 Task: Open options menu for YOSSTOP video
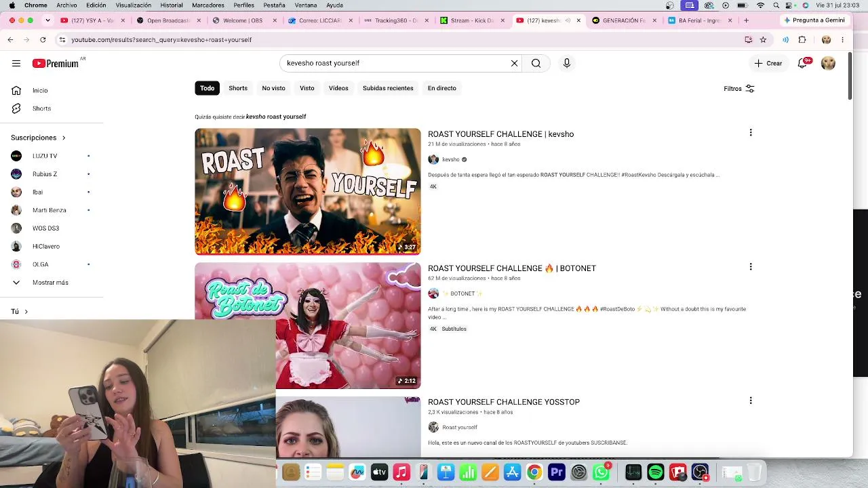coord(751,401)
